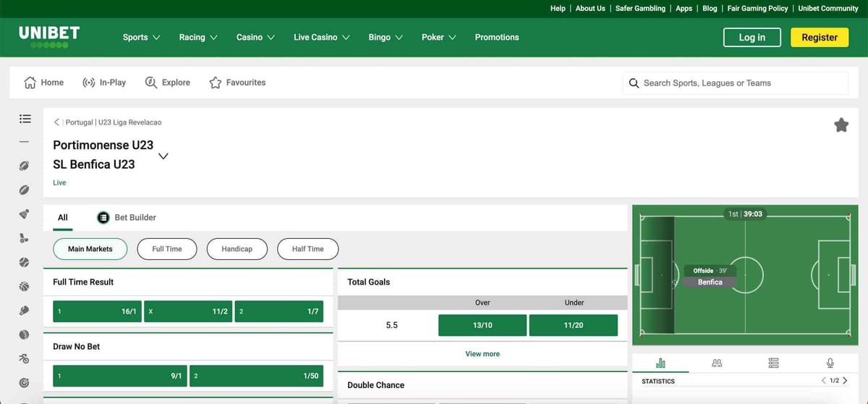This screenshot has height=404, width=868.
Task: Open the head-to-head teams tab icon
Action: (x=717, y=363)
